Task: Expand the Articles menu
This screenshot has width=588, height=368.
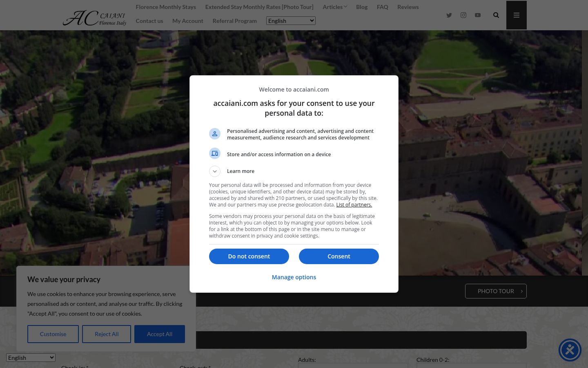Action: [335, 7]
